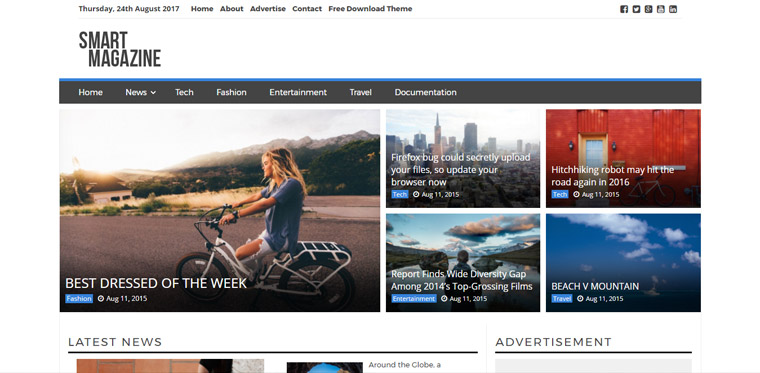The image size is (760, 373).
Task: Open the About link
Action: tap(232, 9)
